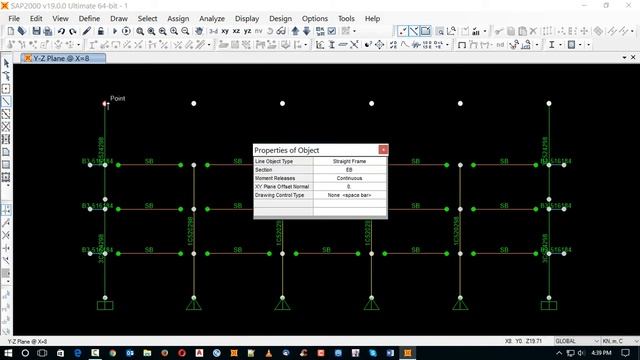640x360 pixels.
Task: Click the bottom-left fixed support square
Action: (x=105, y=305)
